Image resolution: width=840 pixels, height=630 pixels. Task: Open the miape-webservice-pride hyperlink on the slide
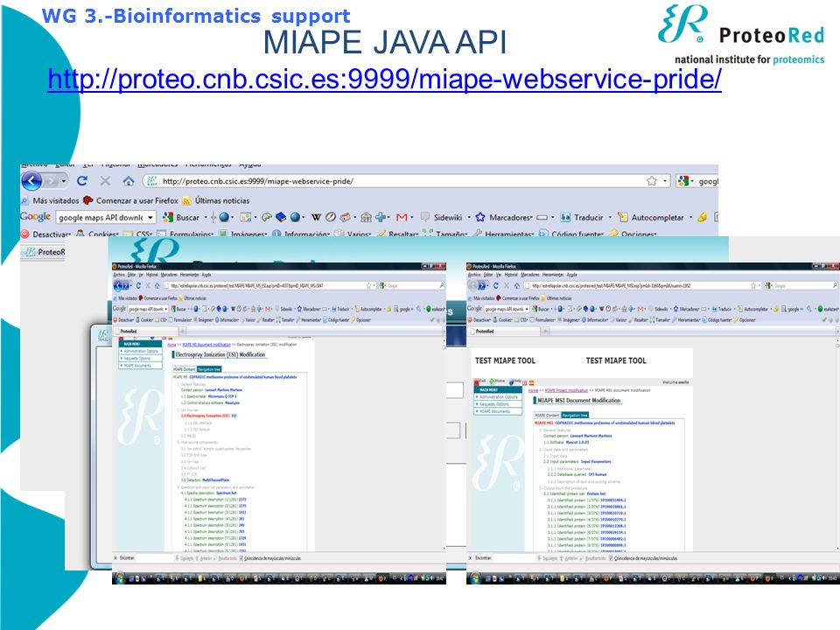pyautogui.click(x=384, y=80)
